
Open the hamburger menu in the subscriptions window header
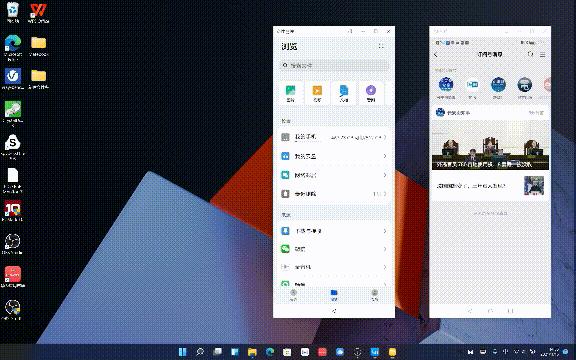pyautogui.click(x=543, y=55)
